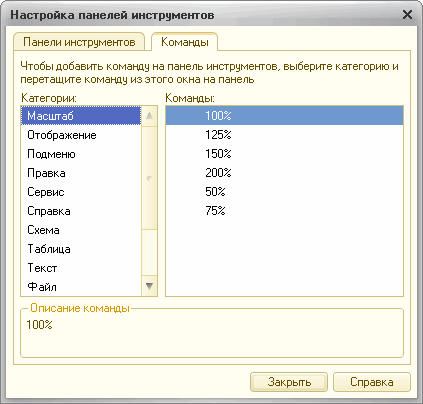The width and height of the screenshot is (423, 404).
Task: Click the categories list scrollbar thumb
Action: tap(149, 178)
